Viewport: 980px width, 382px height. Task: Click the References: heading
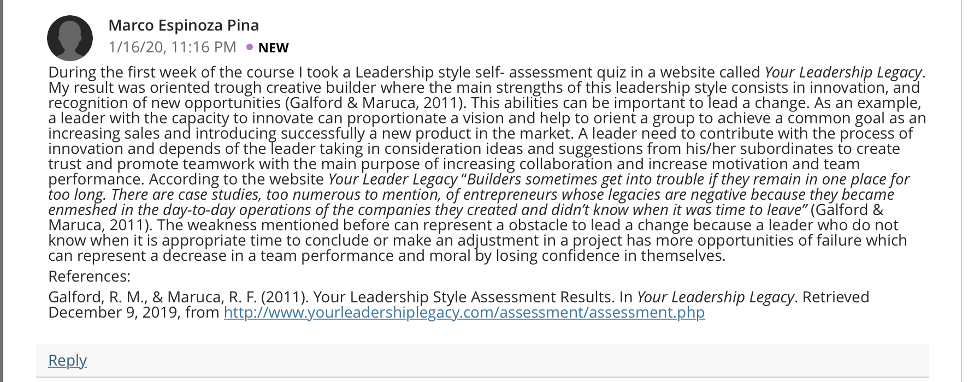[x=90, y=276]
